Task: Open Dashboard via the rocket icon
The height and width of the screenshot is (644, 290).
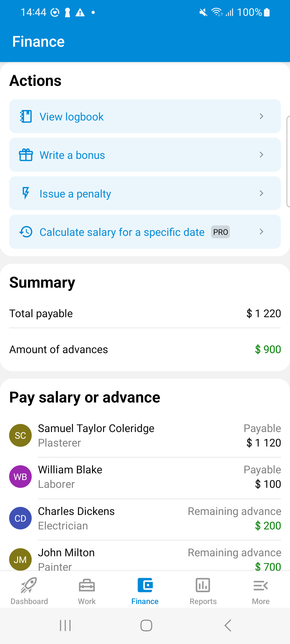Action: (x=29, y=585)
